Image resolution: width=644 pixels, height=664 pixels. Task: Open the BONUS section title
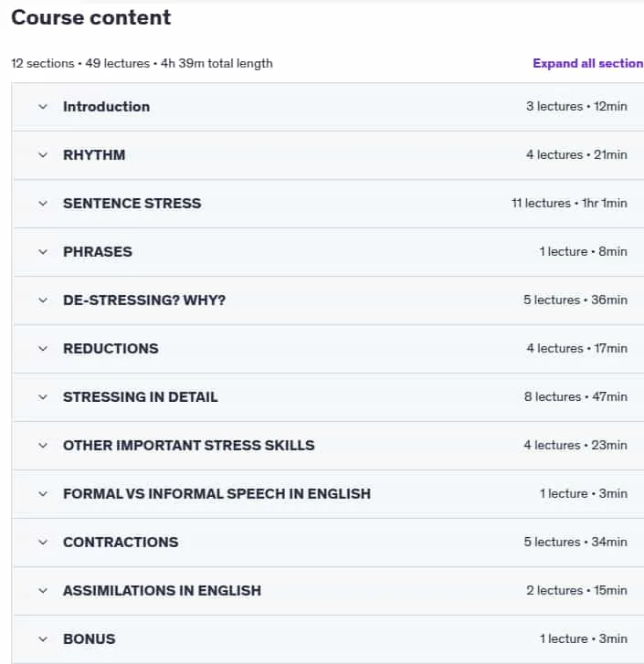(90, 639)
